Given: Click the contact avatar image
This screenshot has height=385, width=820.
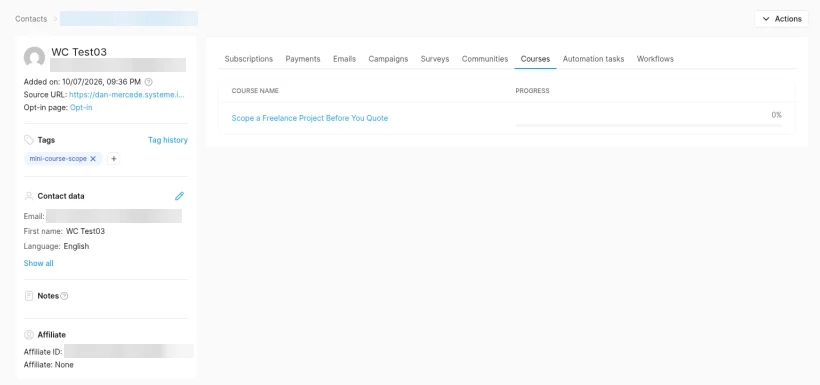Looking at the screenshot, I should point(35,57).
